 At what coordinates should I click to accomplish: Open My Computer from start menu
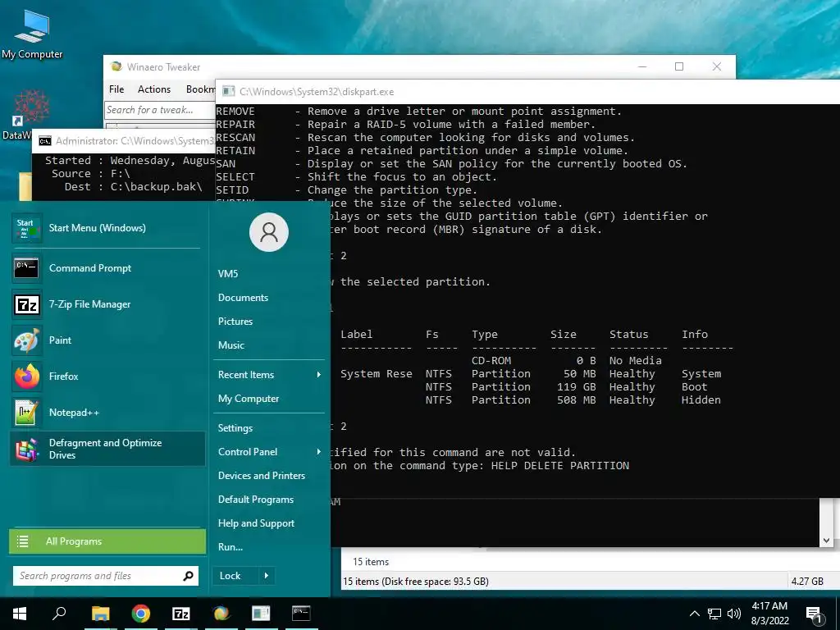coord(249,399)
